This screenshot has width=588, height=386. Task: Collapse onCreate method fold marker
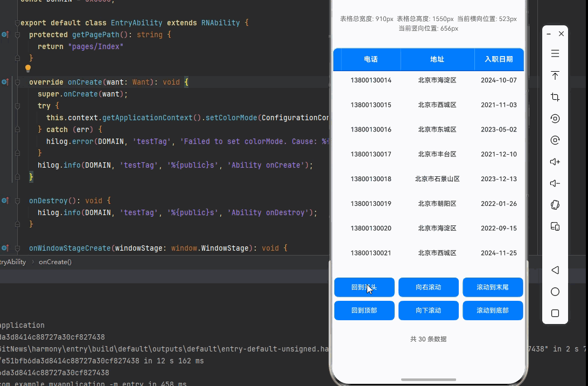point(17,82)
